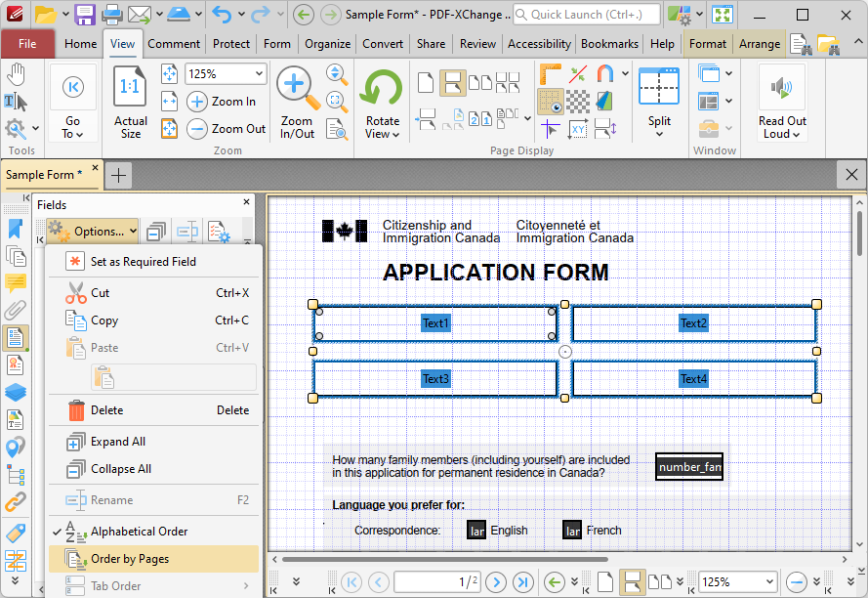Open the Options dropdown in Fields

coord(93,232)
